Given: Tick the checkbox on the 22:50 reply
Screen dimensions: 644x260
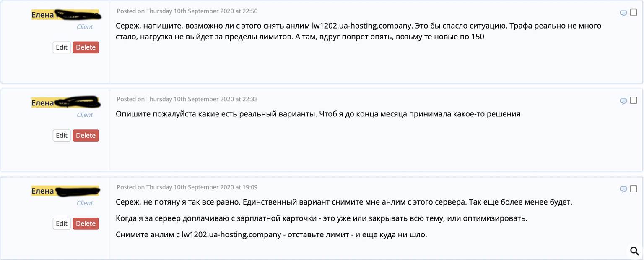Looking at the screenshot, I should (634, 13).
